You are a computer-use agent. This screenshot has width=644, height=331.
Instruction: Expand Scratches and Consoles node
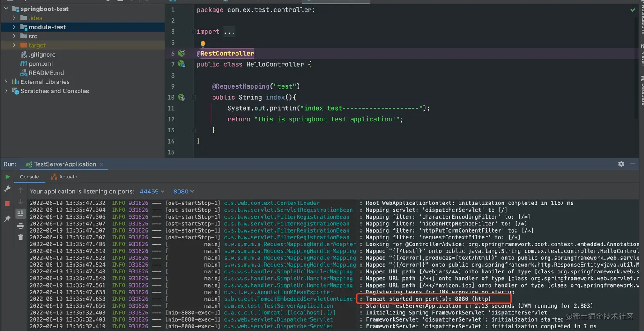pyautogui.click(x=6, y=91)
